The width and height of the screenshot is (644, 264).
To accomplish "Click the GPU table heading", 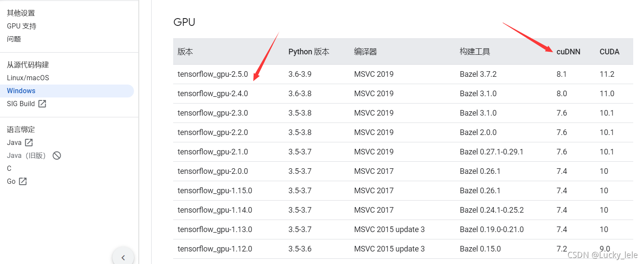I will click(184, 22).
